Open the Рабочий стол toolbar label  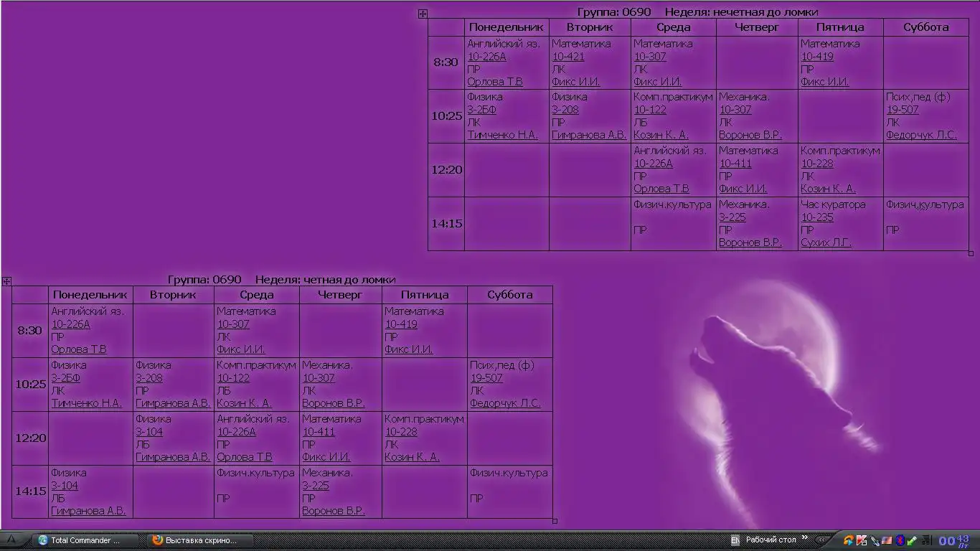[771, 540]
